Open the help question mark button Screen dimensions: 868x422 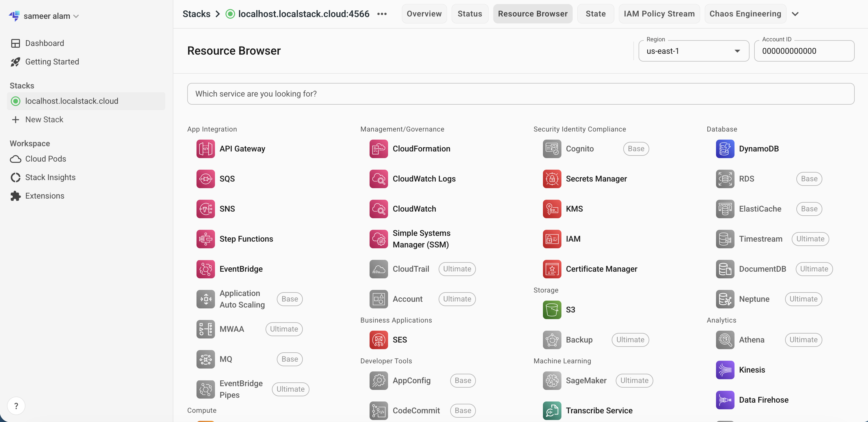(x=16, y=406)
